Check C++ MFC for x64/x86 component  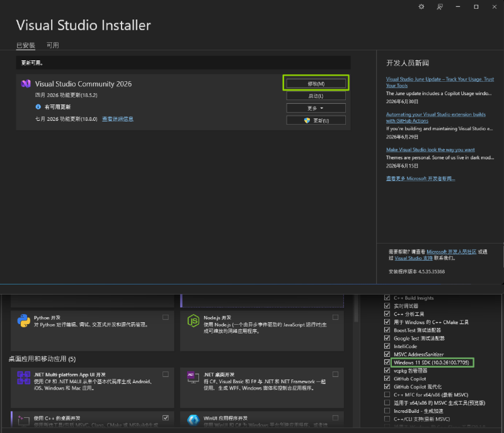click(x=387, y=395)
